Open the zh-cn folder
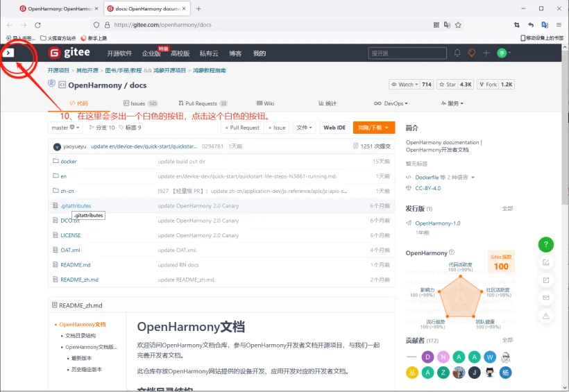 click(67, 191)
